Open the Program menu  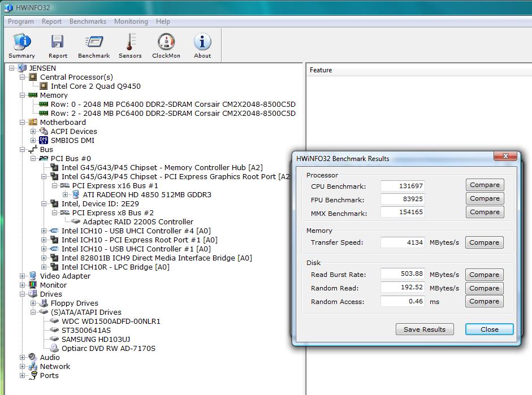coord(21,21)
